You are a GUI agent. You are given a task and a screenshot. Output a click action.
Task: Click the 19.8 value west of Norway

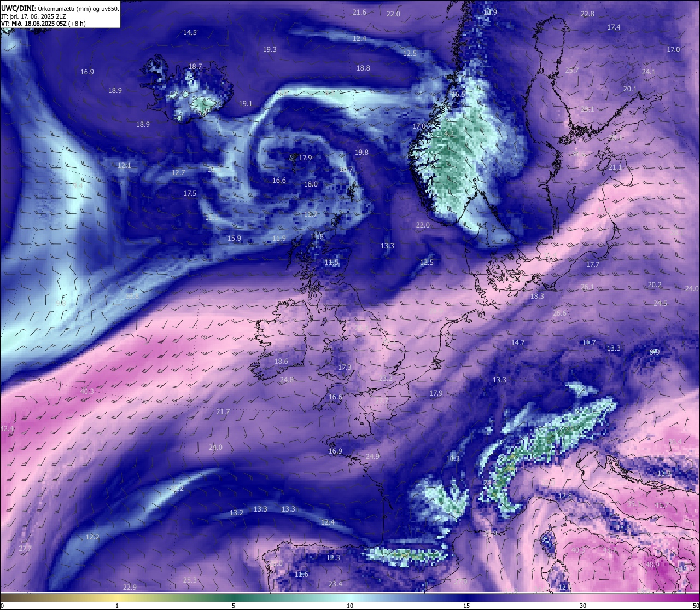[361, 153]
